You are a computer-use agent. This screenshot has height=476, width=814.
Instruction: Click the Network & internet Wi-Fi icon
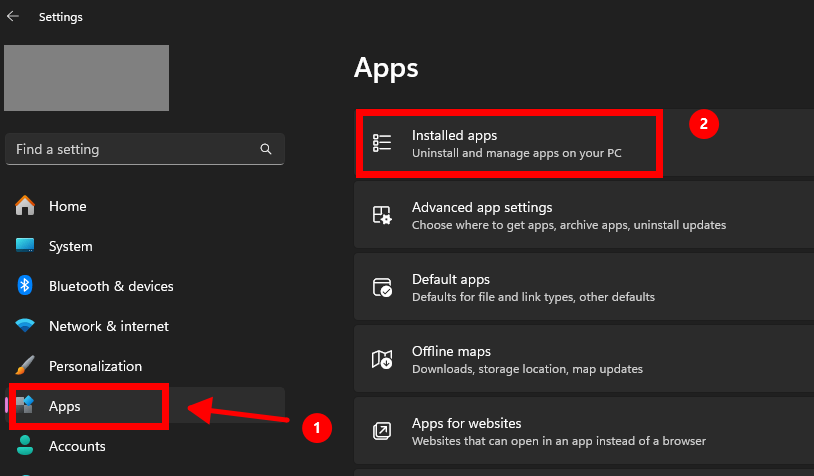(26, 326)
